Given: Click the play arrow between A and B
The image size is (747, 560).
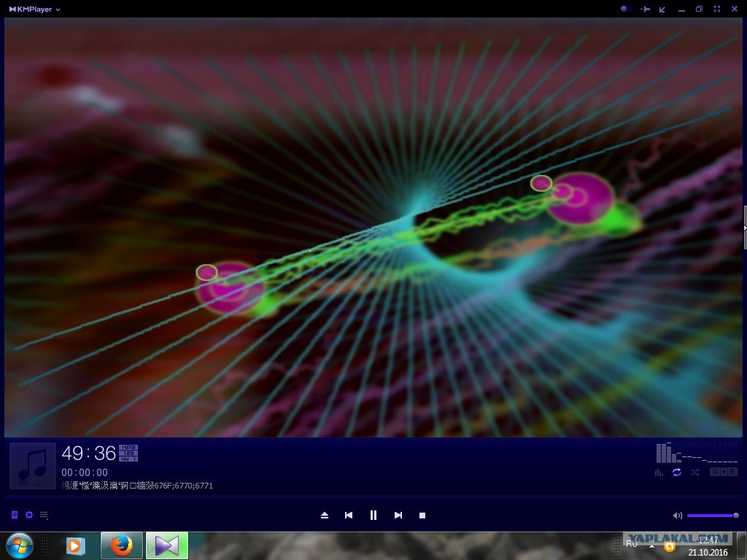Looking at the screenshot, I should (x=724, y=472).
